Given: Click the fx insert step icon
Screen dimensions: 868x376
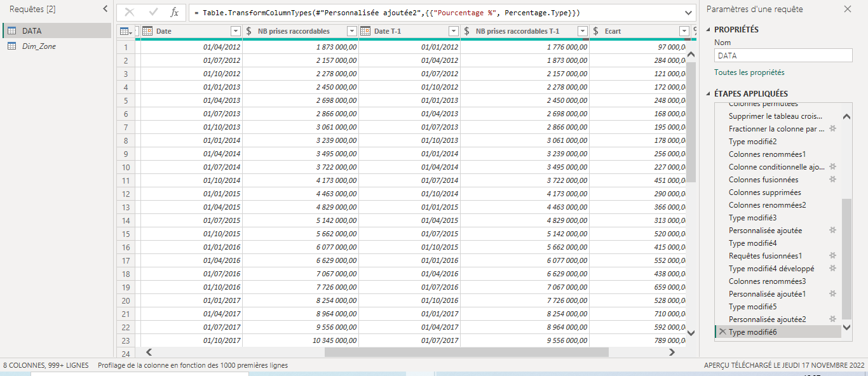Looking at the screenshot, I should coord(174,13).
